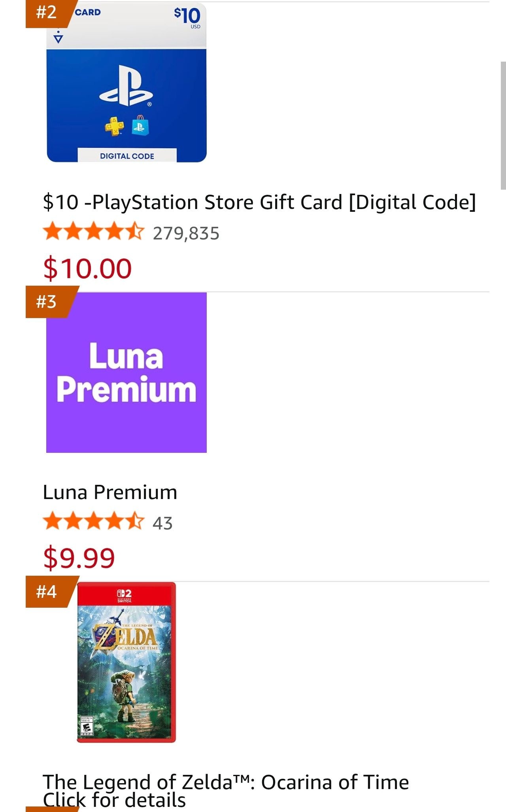Click the 'Click for details' text

[x=114, y=800]
